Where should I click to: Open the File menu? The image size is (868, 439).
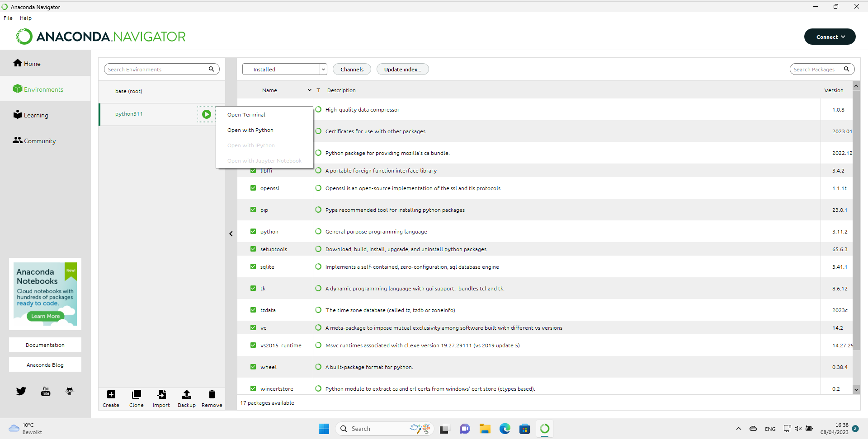tap(8, 18)
